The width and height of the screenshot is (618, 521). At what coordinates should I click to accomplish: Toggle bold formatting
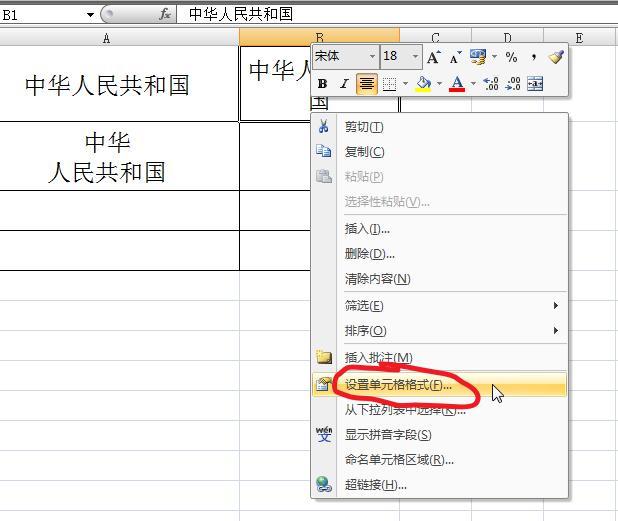[x=322, y=84]
